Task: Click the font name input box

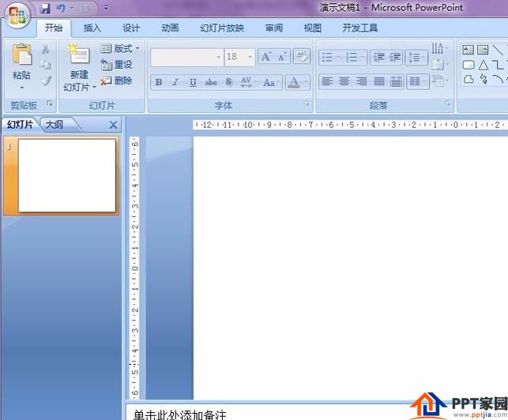Action: [x=183, y=57]
